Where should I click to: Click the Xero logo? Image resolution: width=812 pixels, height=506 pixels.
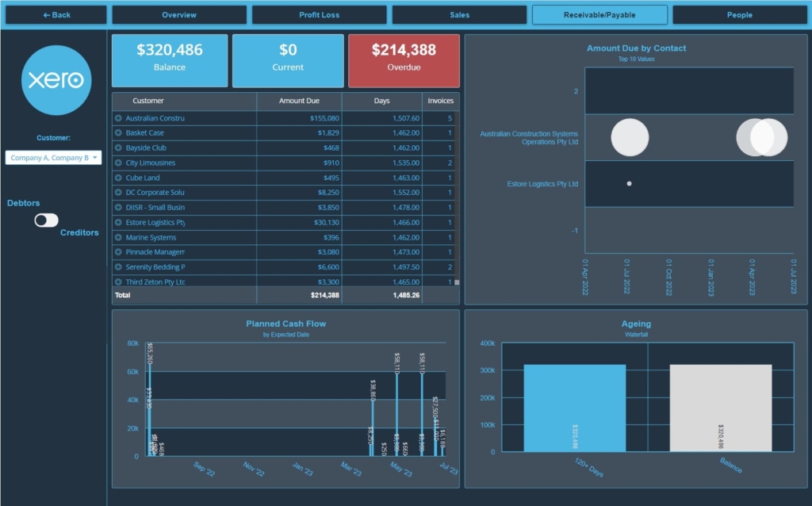pos(56,80)
